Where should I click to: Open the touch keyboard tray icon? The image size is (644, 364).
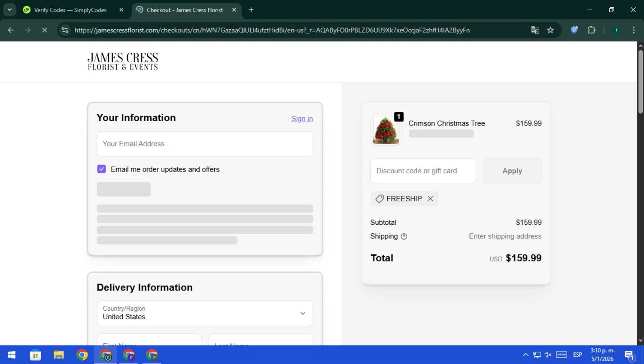[562, 355]
